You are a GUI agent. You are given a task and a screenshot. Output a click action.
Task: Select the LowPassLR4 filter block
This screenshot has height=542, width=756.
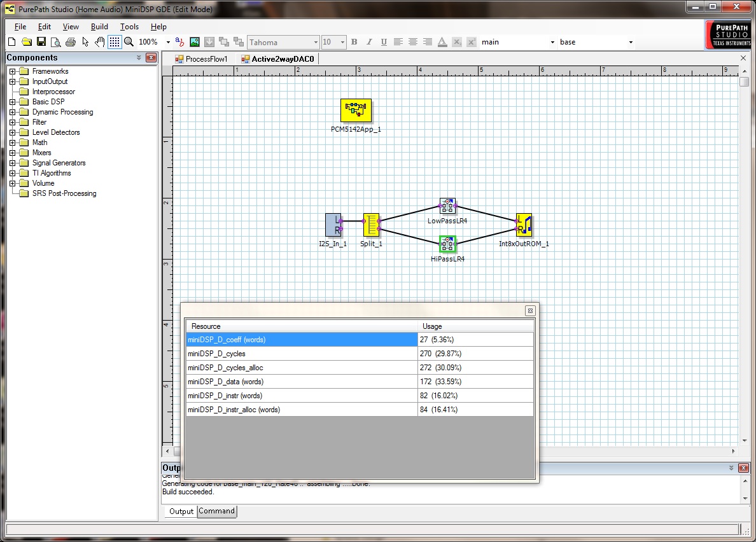[x=447, y=205]
